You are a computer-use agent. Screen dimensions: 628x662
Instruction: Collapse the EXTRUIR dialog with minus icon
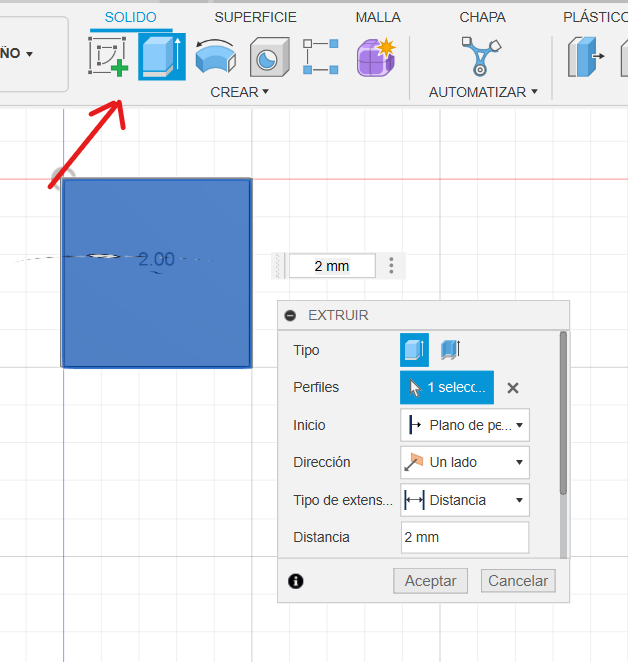290,315
